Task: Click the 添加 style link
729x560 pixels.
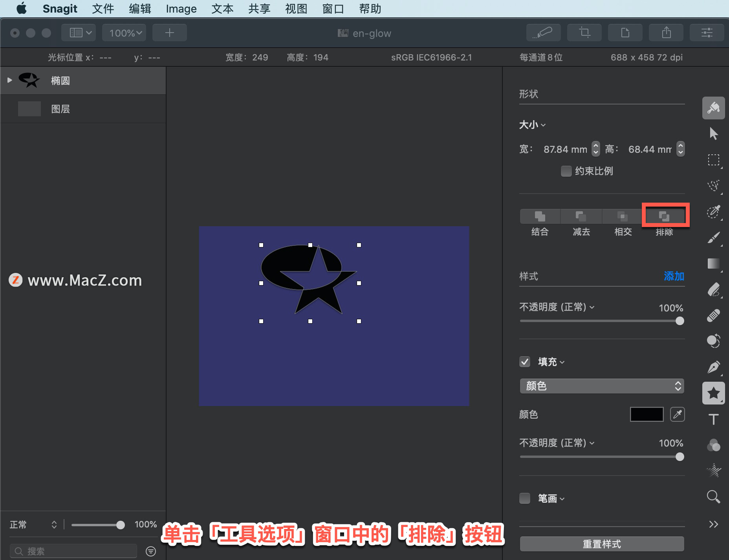Action: 674,276
